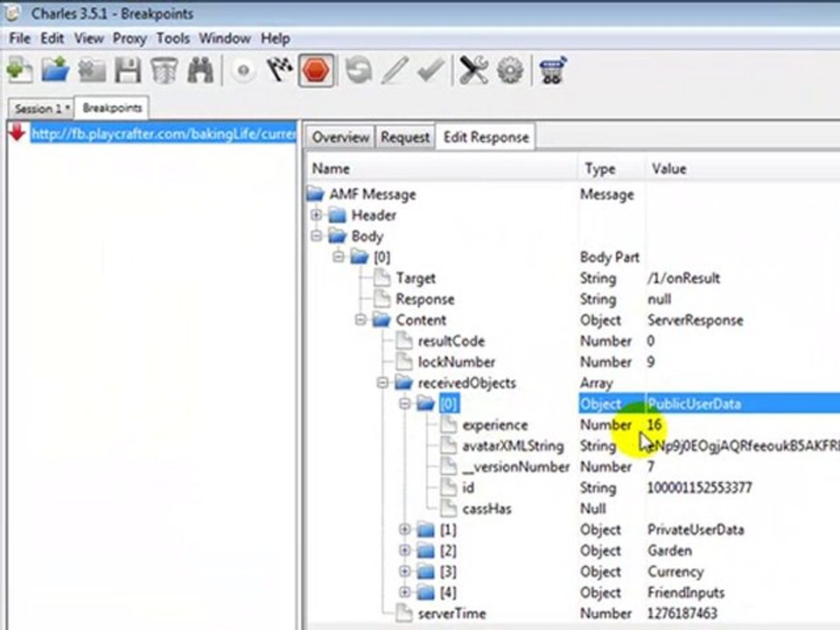Expand the Garden [2] node
840x630 pixels.
click(x=405, y=550)
